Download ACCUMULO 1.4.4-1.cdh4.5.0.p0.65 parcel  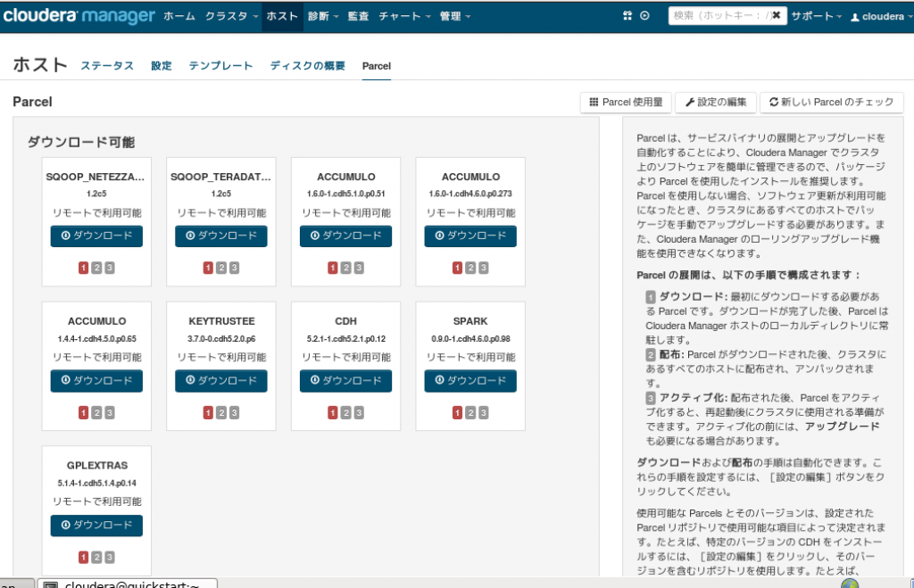[96, 381]
